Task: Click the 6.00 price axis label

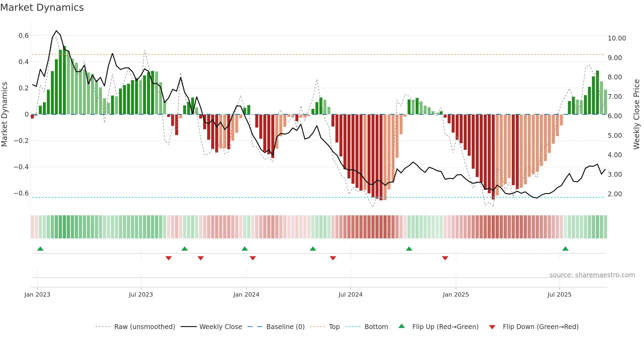Action: point(615,116)
